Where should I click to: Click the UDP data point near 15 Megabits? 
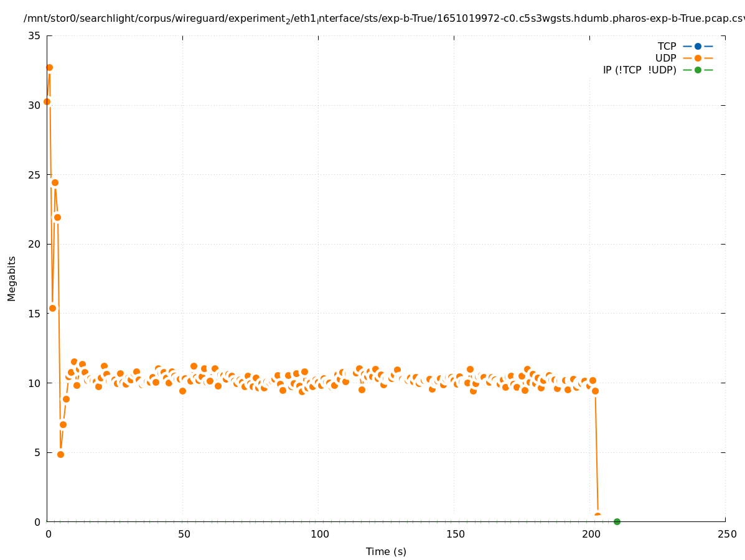click(x=52, y=308)
